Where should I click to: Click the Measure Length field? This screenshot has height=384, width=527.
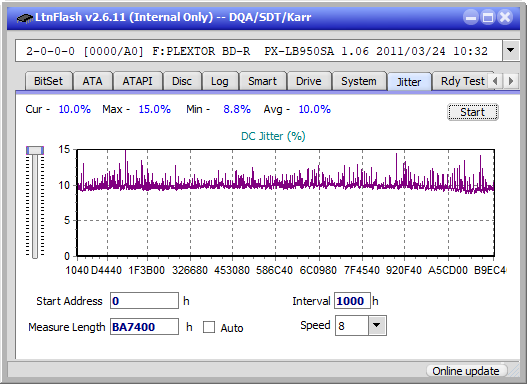click(x=144, y=327)
